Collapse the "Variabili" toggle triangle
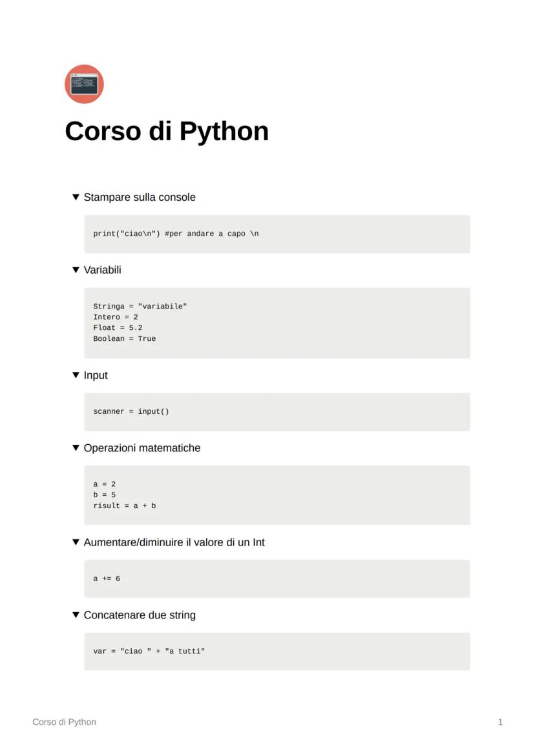This screenshot has height=756, width=535. (x=76, y=270)
